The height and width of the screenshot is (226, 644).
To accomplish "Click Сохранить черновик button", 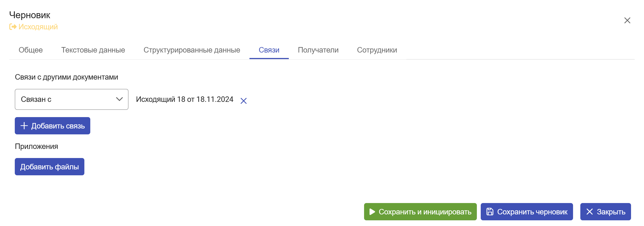I will click(527, 212).
